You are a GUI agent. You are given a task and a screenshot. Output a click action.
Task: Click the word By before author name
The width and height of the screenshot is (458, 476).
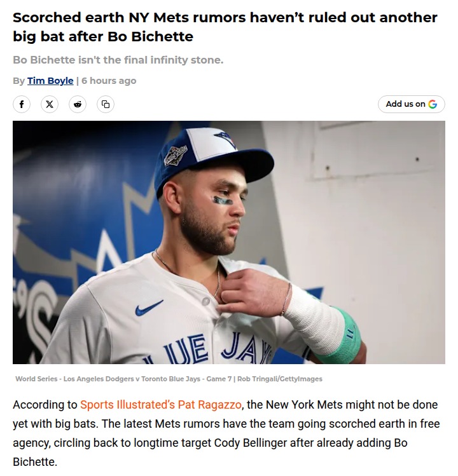[19, 81]
